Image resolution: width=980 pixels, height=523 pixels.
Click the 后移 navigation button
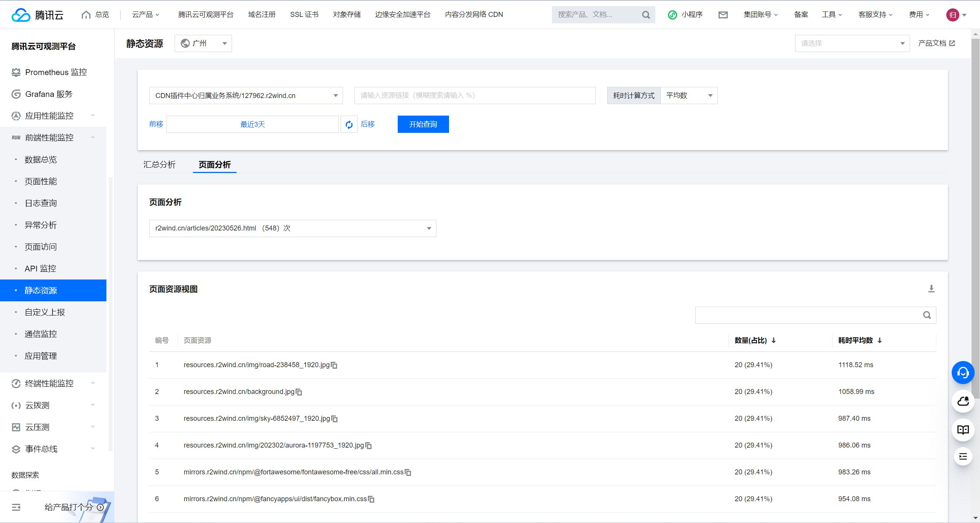tap(368, 124)
